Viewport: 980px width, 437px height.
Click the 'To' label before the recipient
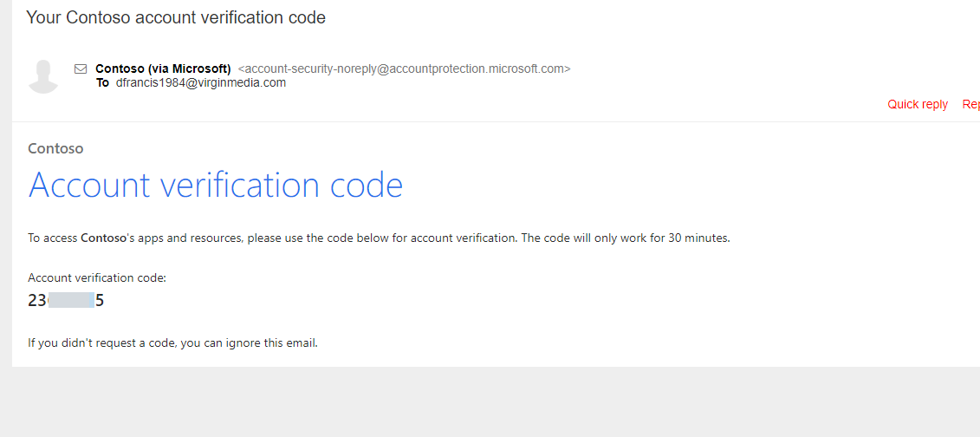coord(102,82)
